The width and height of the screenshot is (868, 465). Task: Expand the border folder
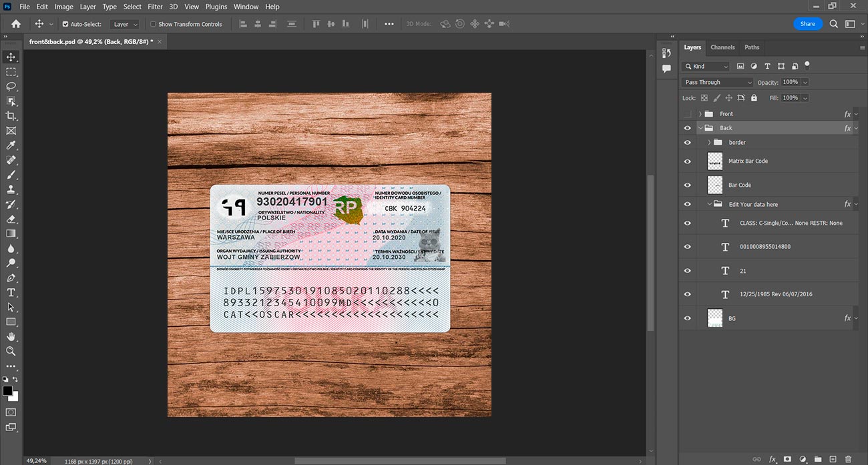(x=708, y=142)
